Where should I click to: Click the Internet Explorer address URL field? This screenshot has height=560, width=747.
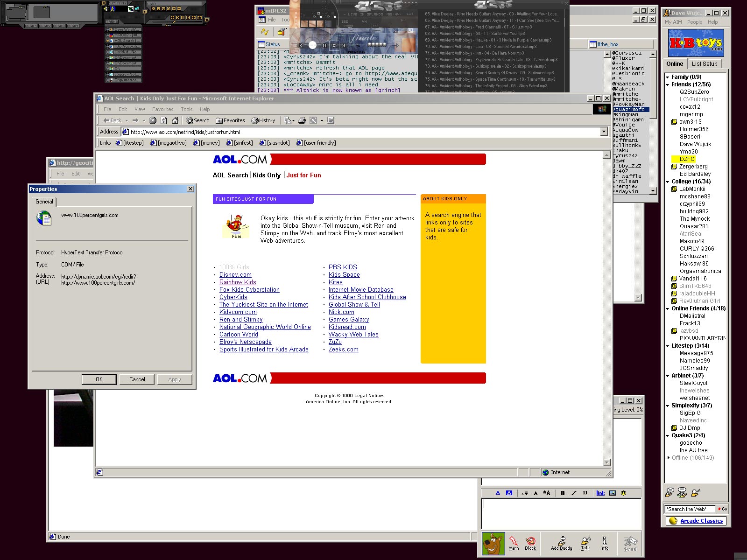(x=361, y=132)
